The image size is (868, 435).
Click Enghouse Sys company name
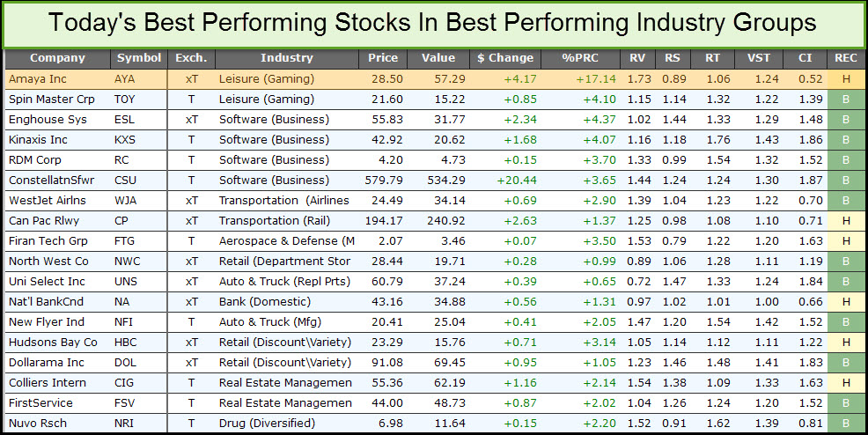click(x=47, y=120)
